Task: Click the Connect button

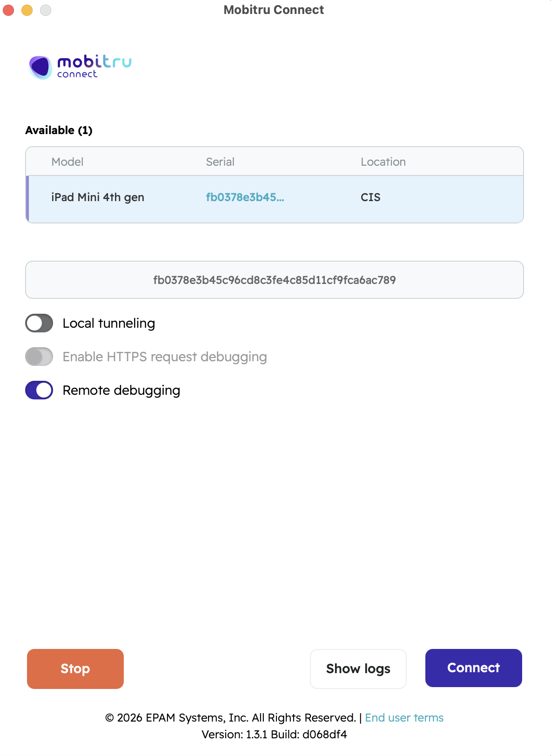Action: [x=473, y=668]
